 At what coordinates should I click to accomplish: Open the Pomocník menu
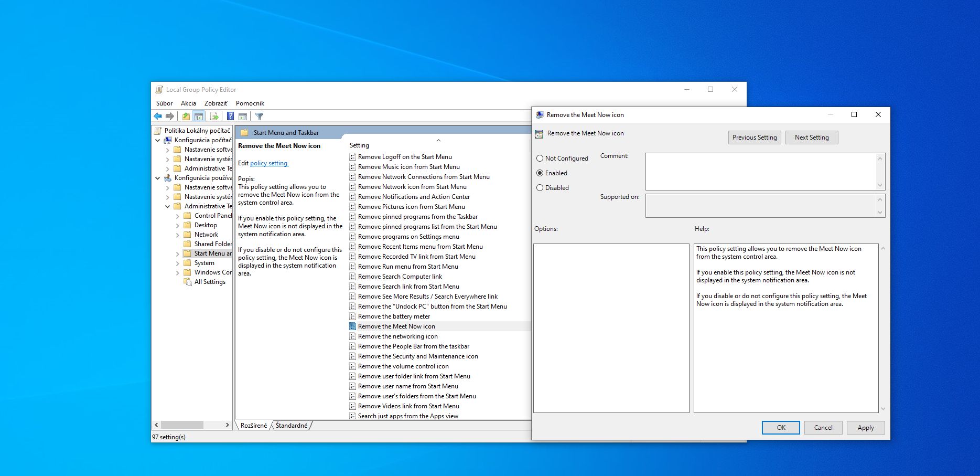tap(250, 103)
